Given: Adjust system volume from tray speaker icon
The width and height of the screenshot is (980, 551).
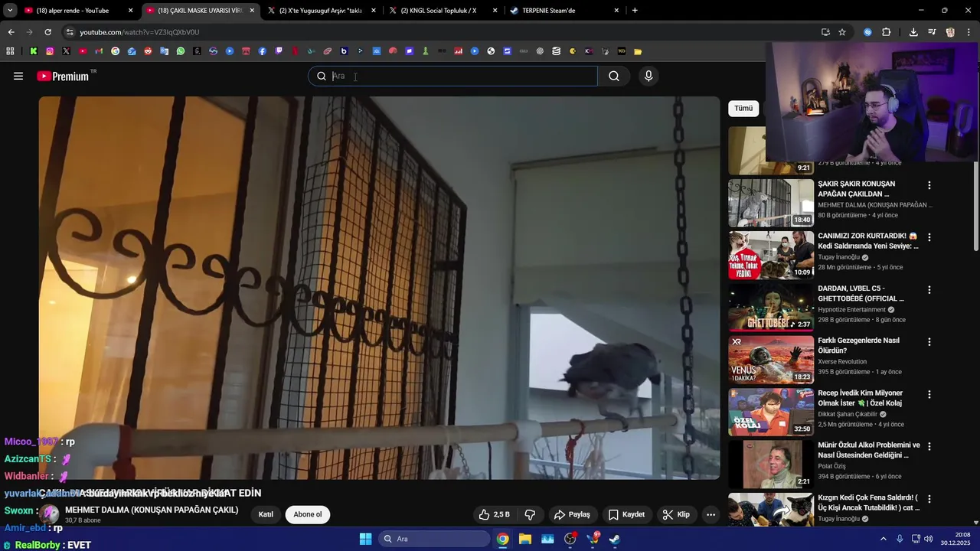Looking at the screenshot, I should [929, 539].
